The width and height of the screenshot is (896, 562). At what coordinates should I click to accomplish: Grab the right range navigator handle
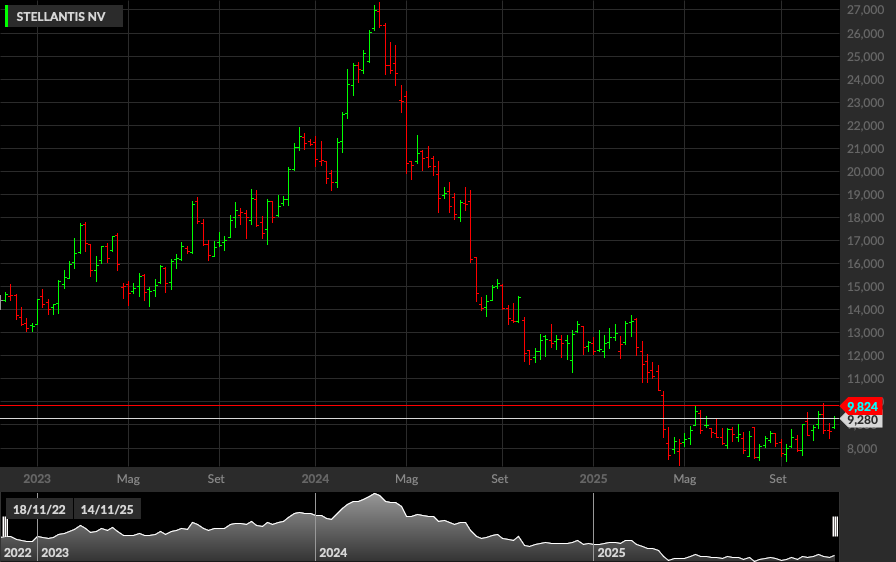835,527
